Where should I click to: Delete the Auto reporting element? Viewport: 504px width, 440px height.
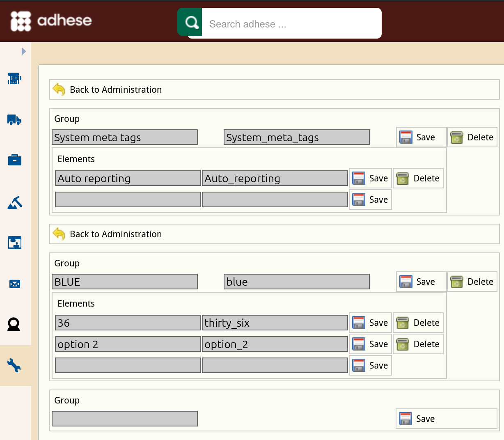click(x=418, y=179)
